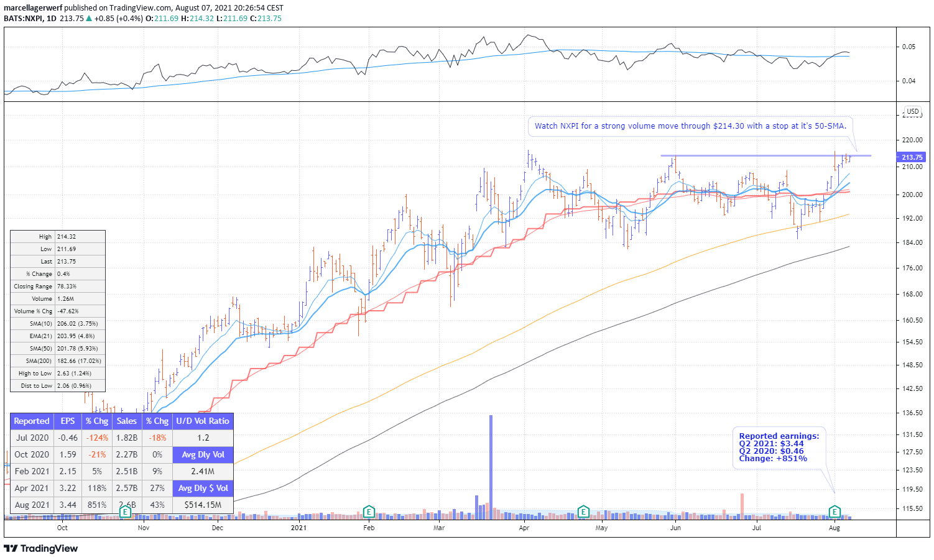Select the 'Jul 2020' row label
Viewport: 934px width, 560px height.
32,438
